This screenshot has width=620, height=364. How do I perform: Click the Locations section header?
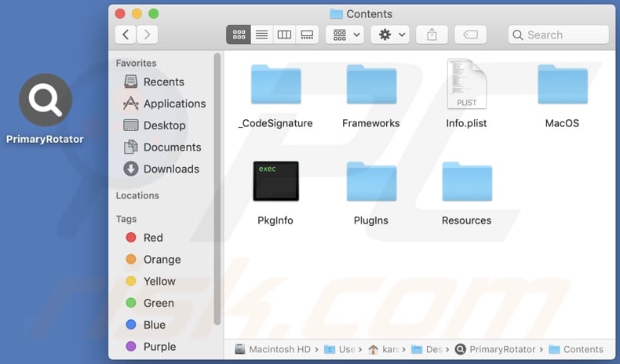[x=137, y=195]
